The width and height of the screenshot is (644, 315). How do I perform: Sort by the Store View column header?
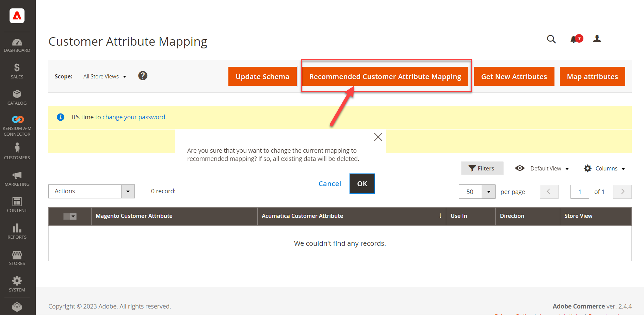[596, 216]
